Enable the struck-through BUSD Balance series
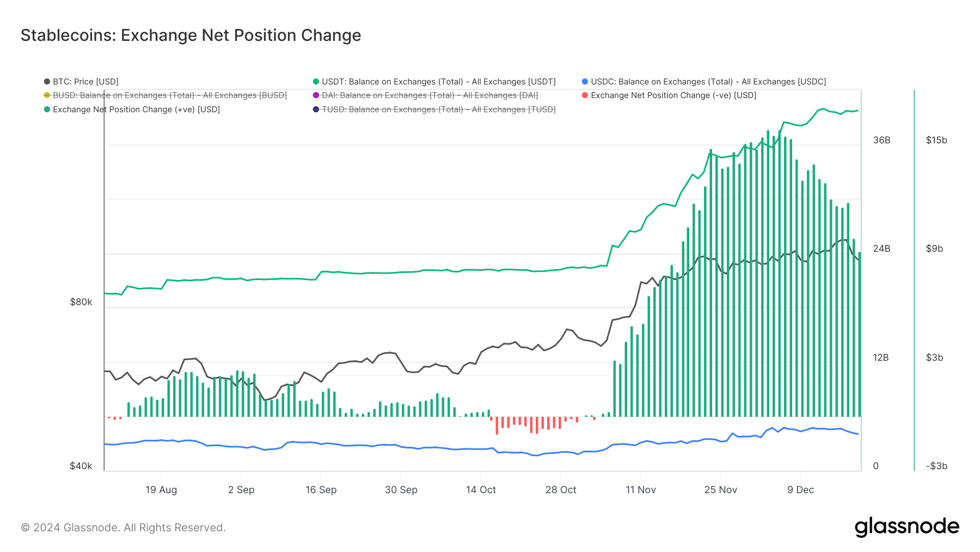Image resolution: width=980 pixels, height=552 pixels. [x=169, y=95]
